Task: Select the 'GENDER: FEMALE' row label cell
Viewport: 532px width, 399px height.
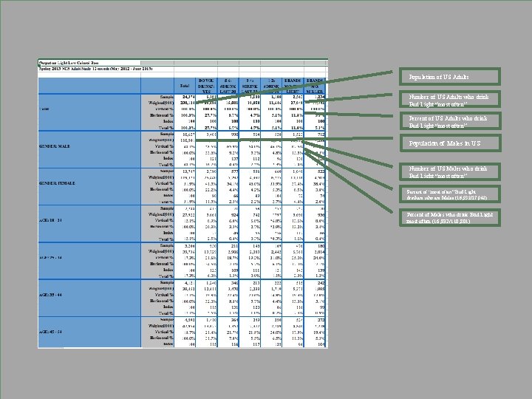Action: pyautogui.click(x=89, y=186)
